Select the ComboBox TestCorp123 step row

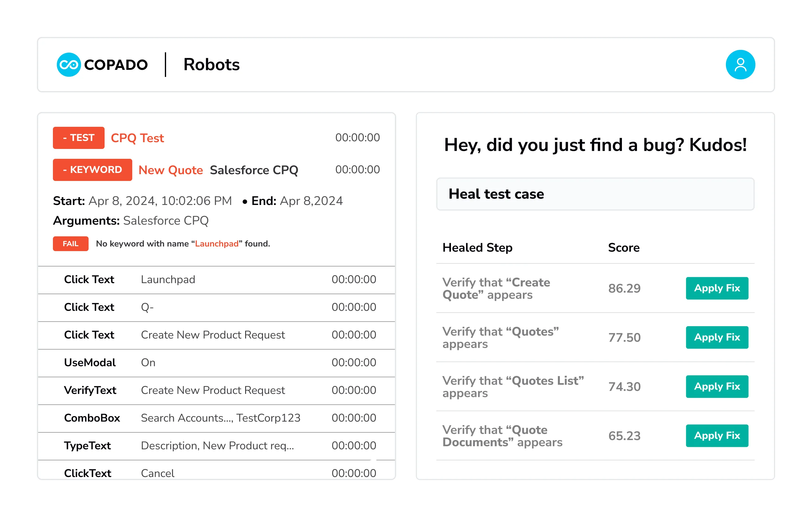coord(216,418)
